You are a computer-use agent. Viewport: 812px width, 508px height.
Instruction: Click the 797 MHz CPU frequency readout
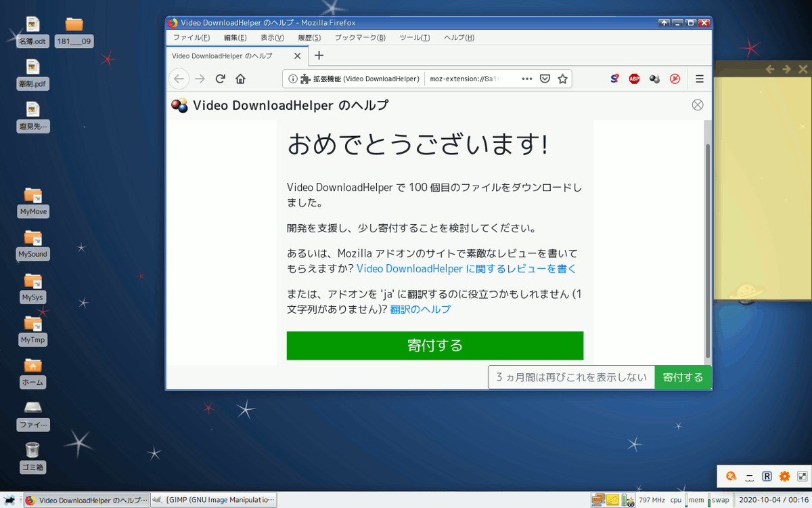click(x=652, y=501)
